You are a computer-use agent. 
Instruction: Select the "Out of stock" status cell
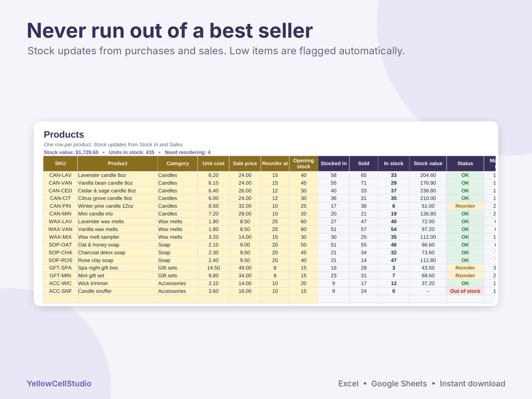[x=465, y=291]
